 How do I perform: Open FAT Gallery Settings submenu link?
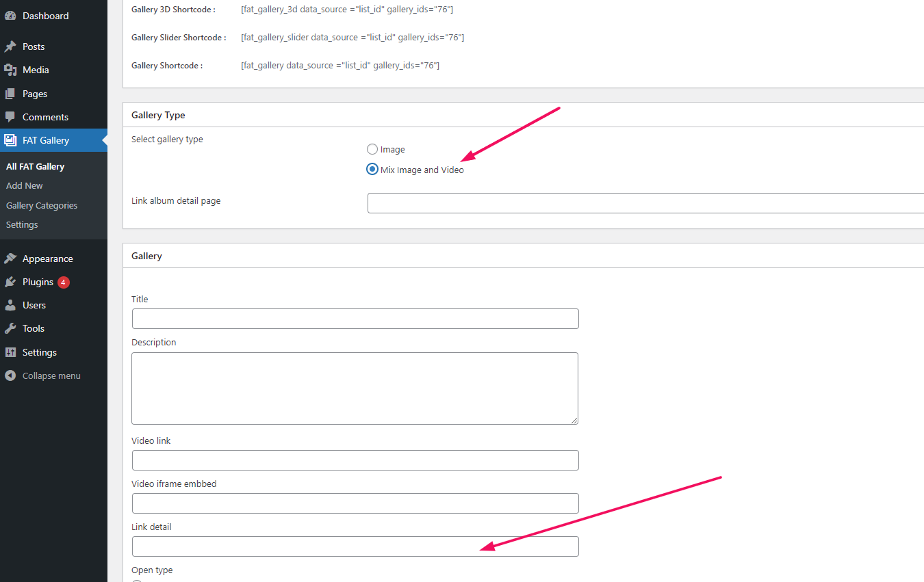tap(22, 224)
